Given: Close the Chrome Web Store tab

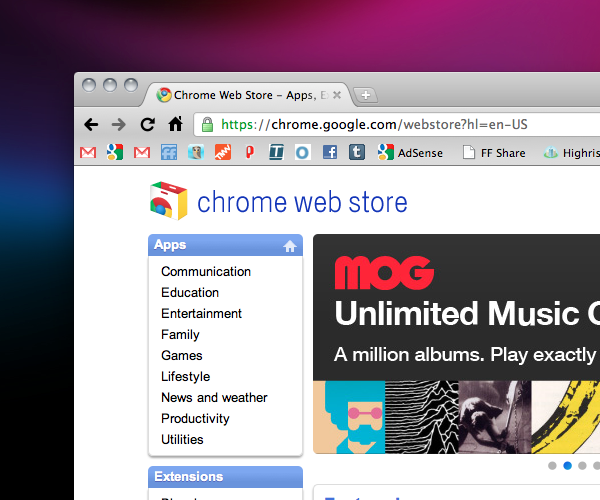Looking at the screenshot, I should tap(337, 95).
